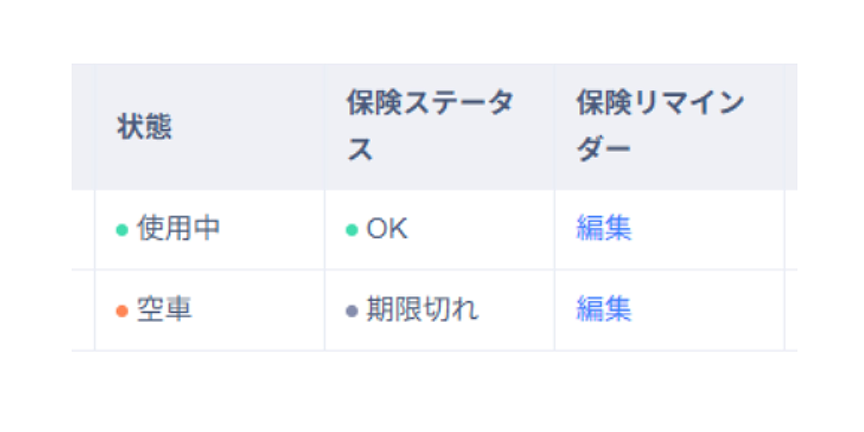Click the green dot beside OK
The width and height of the screenshot is (864, 432).
click(x=351, y=230)
